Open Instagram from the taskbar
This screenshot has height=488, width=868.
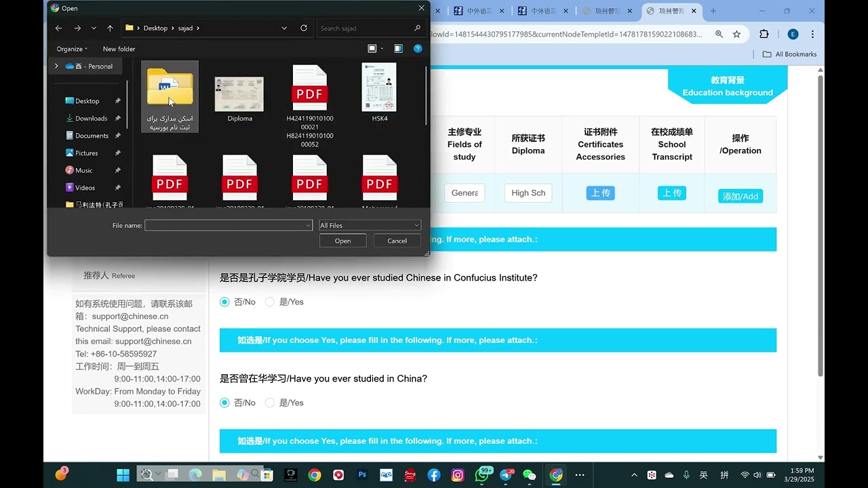pos(458,475)
